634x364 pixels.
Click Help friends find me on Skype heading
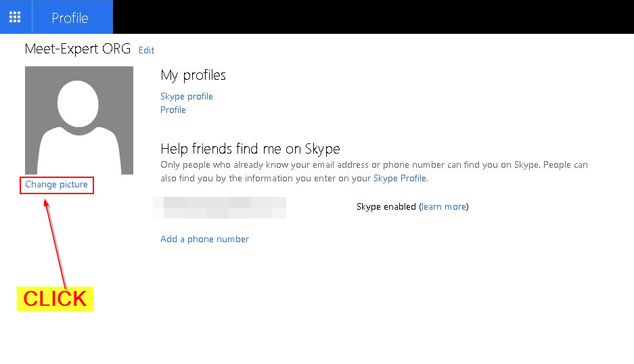pyautogui.click(x=250, y=149)
